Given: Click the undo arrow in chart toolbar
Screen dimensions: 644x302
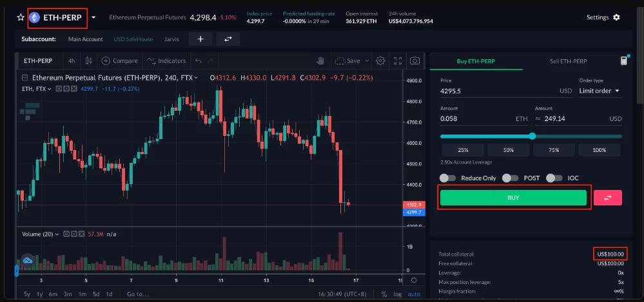Looking at the screenshot, I should [198, 61].
